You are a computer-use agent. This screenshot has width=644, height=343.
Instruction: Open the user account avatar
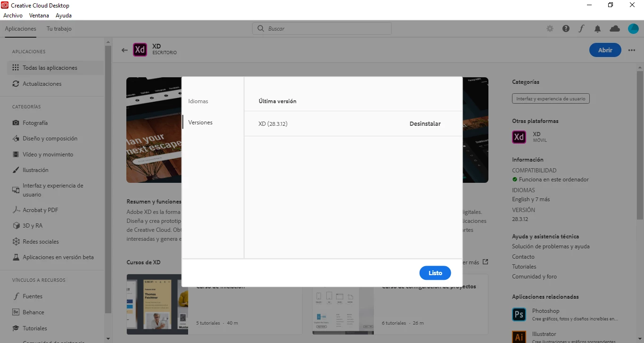(x=633, y=29)
